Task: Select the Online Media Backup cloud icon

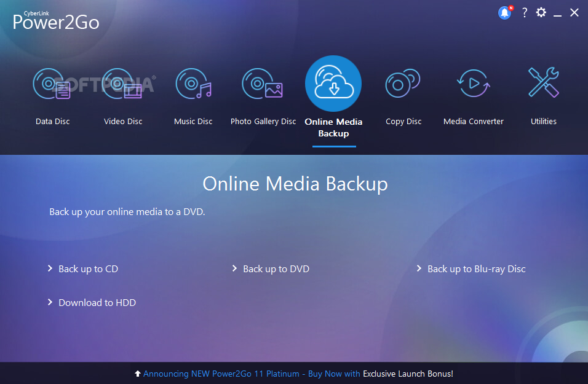Action: coord(333,84)
